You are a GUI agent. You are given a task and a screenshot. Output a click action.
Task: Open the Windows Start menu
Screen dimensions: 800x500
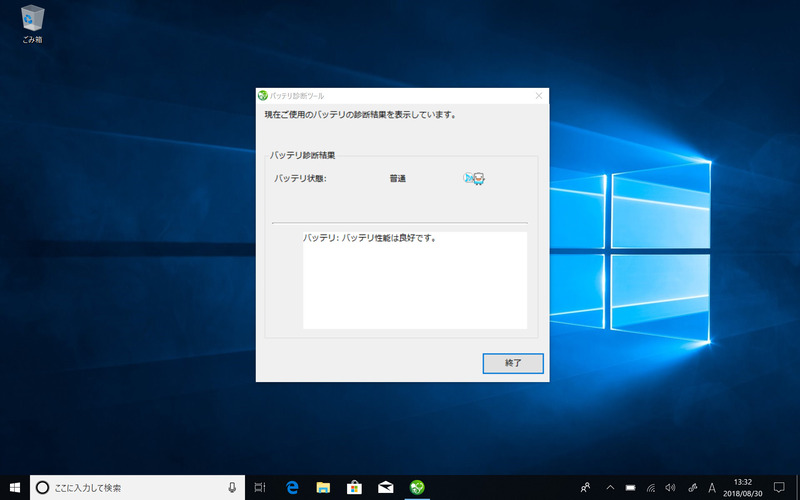pos(15,488)
